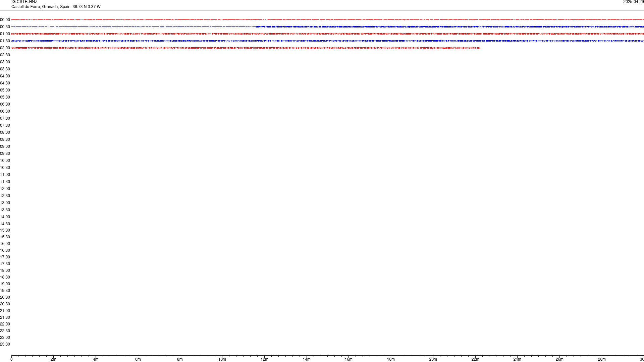The width and height of the screenshot is (644, 362).
Task: Click the station code IG.CSTF..HNZ
Action: click(24, 2)
